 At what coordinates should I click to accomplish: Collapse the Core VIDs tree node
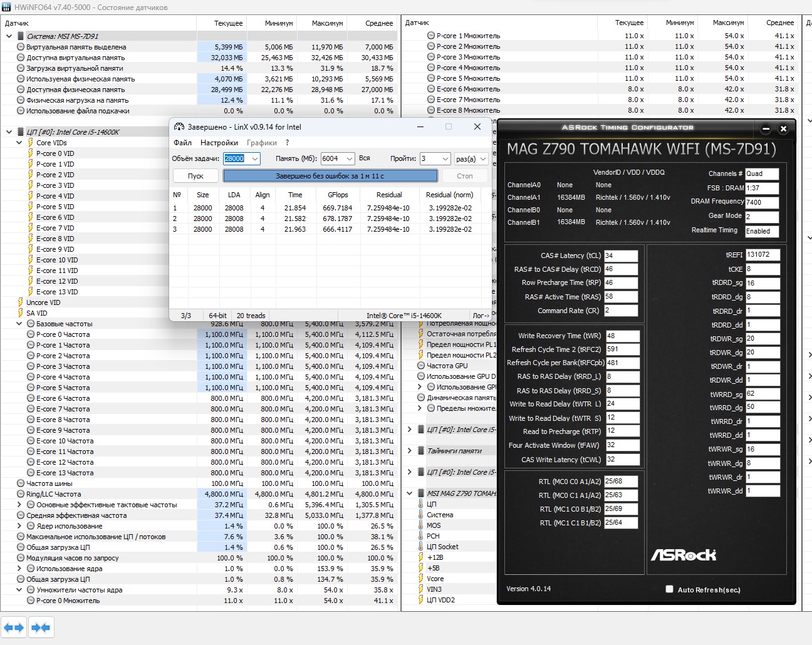pyautogui.click(x=19, y=143)
